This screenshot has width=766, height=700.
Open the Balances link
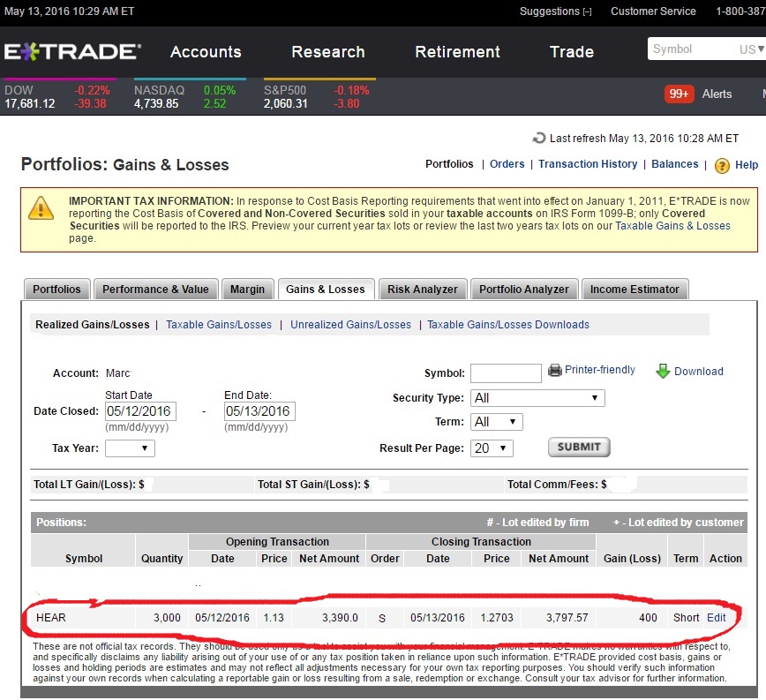[x=674, y=164]
